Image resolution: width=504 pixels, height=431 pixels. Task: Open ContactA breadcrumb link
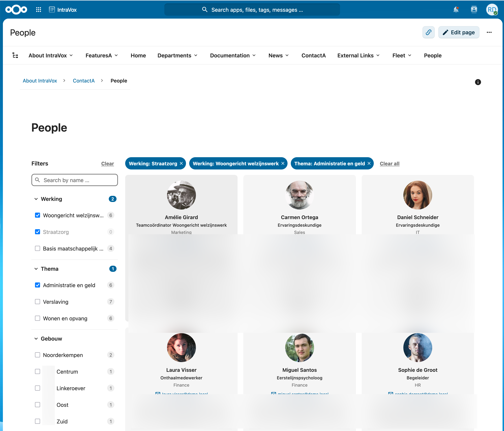tap(84, 81)
